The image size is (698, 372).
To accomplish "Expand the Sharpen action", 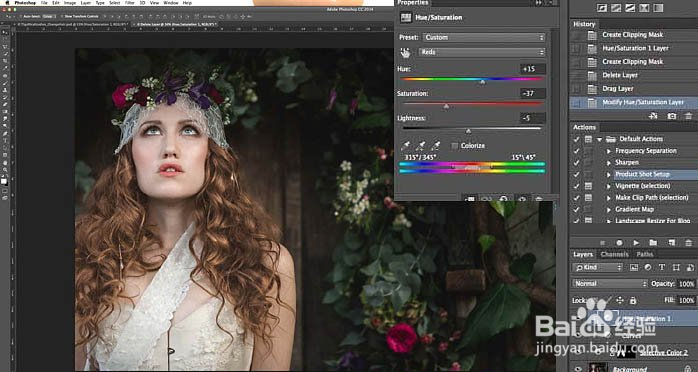I will click(x=609, y=163).
